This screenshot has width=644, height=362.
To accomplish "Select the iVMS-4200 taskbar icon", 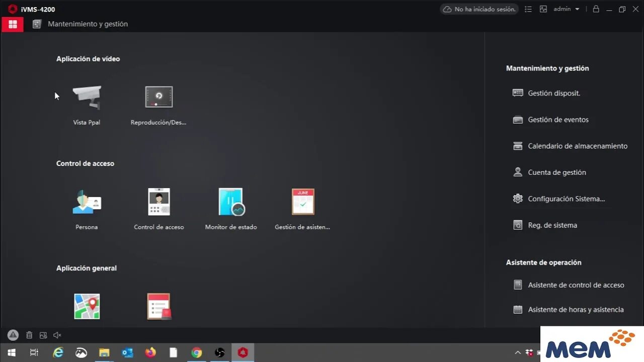I will (x=243, y=353).
